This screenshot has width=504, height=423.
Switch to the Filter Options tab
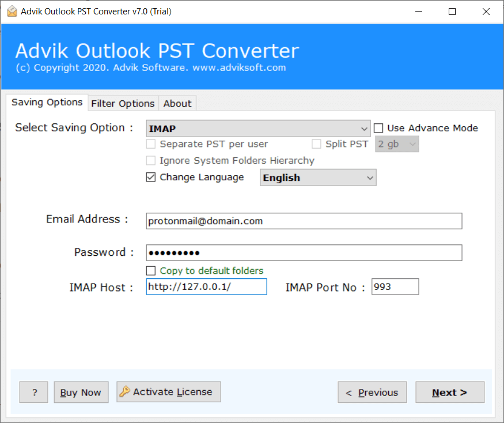tap(123, 104)
